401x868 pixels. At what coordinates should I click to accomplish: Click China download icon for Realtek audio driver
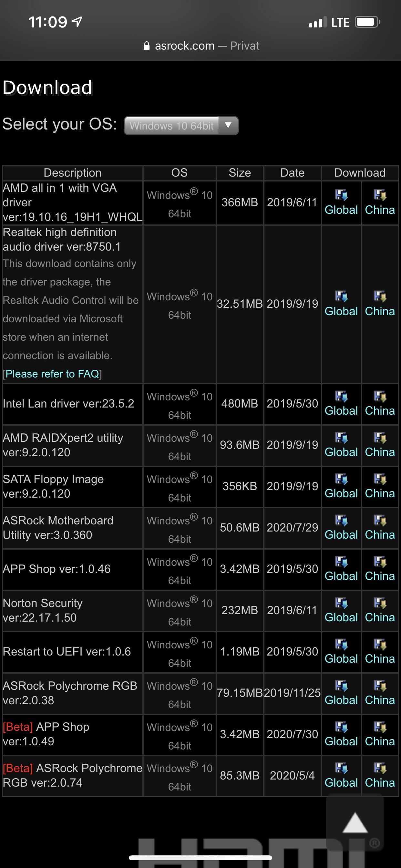click(380, 296)
